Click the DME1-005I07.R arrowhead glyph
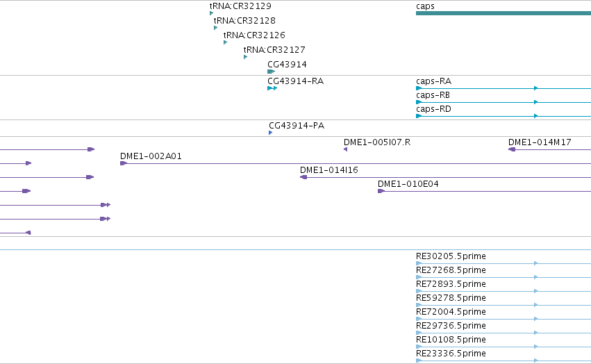591x364 pixels. click(x=346, y=149)
